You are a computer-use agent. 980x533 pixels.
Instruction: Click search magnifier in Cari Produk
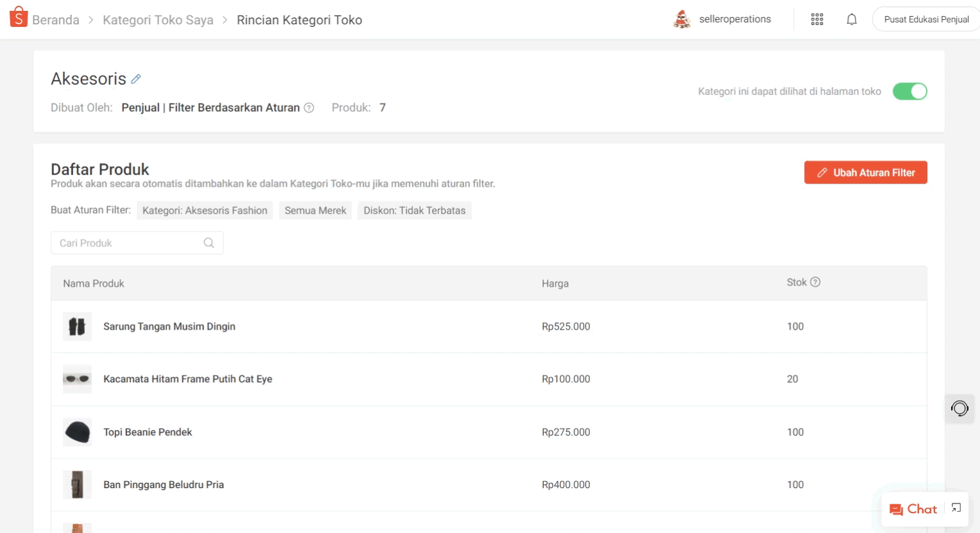coord(209,243)
